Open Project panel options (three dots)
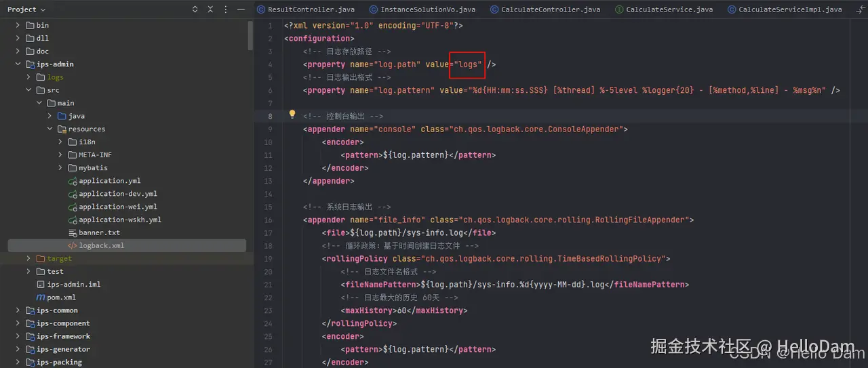Screen dimensions: 868x368 (226, 9)
